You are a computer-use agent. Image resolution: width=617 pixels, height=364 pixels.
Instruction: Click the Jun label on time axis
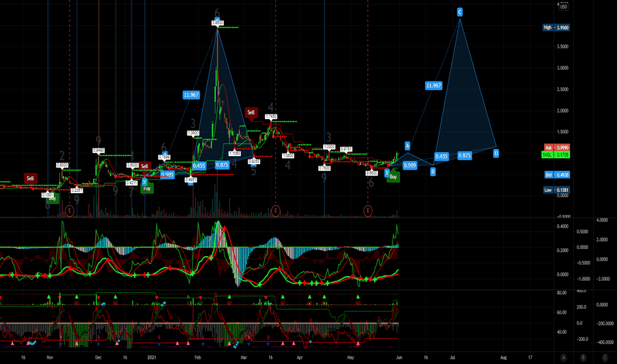pyautogui.click(x=399, y=357)
